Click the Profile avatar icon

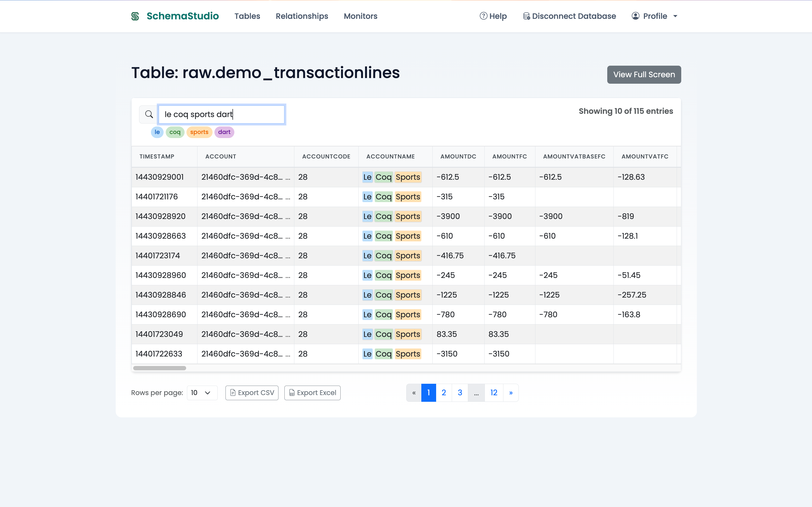[x=635, y=16]
